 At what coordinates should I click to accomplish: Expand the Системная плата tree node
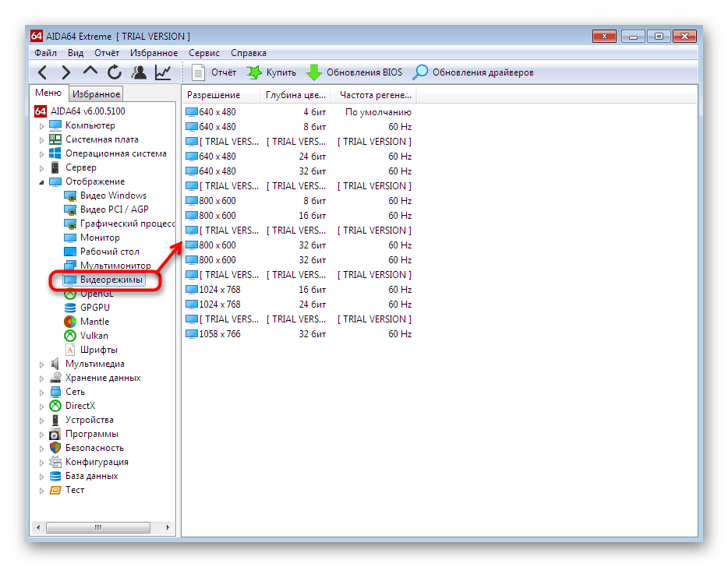click(x=41, y=140)
